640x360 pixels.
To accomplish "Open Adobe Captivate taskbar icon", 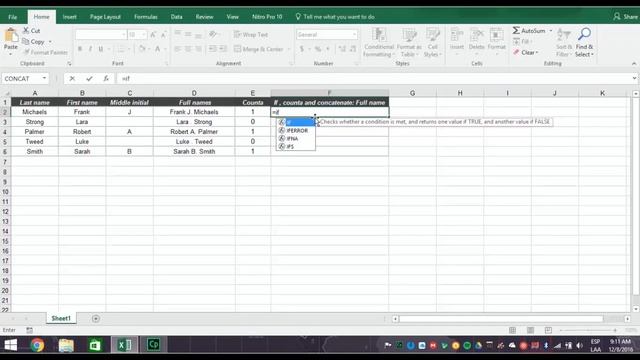I will click(x=153, y=345).
